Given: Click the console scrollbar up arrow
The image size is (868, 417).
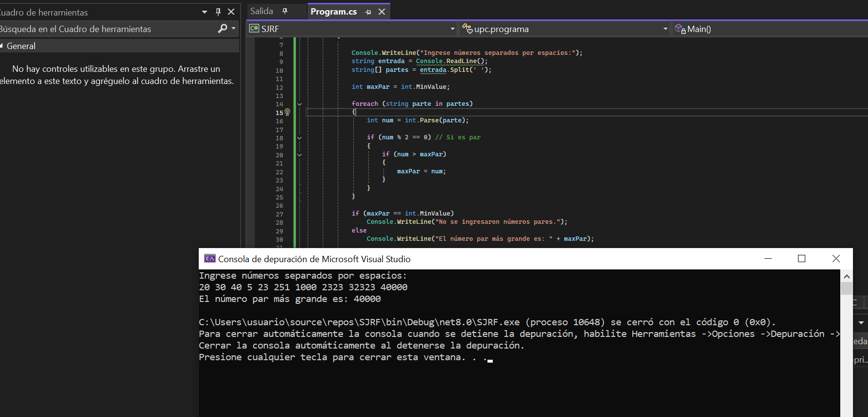Looking at the screenshot, I should point(847,276).
